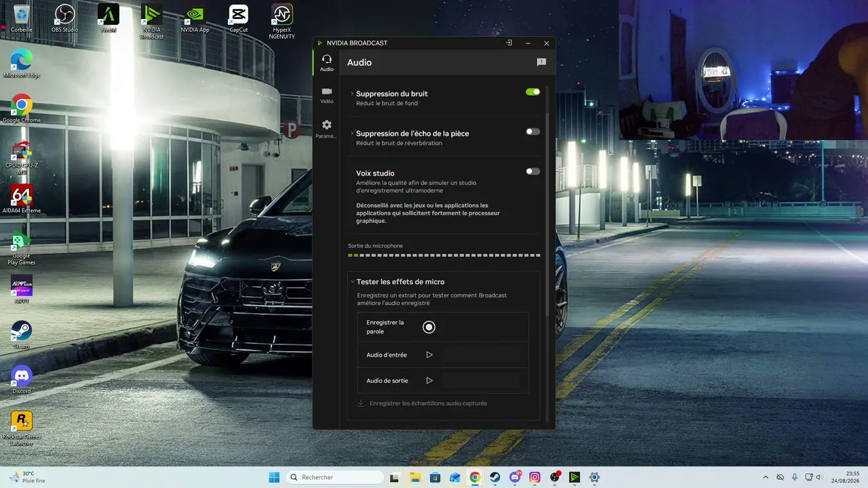Viewport: 868px width, 488px height.
Task: Open Instagram from the taskbar
Action: click(x=534, y=477)
